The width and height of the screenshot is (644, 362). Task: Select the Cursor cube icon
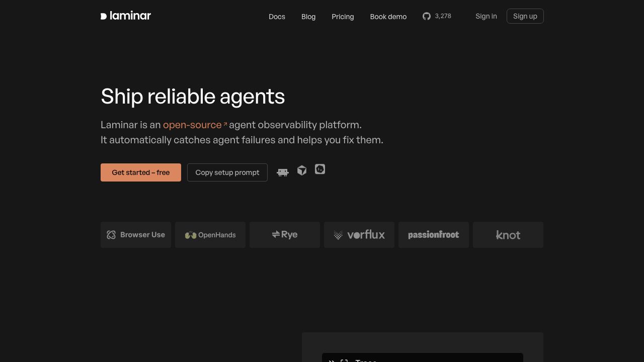302,170
